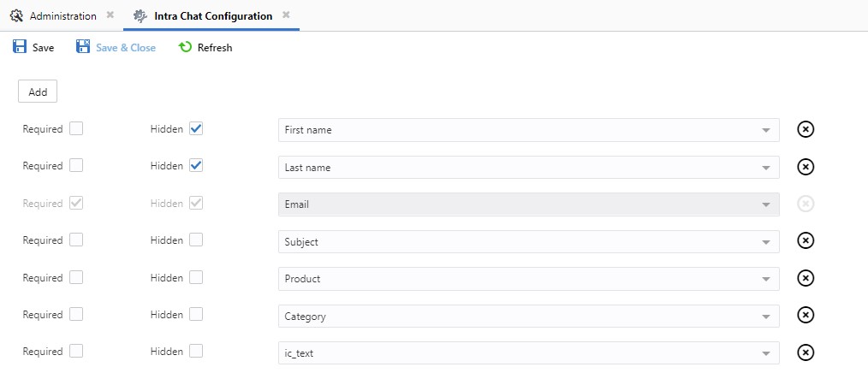Viewport: 868px width, 373px height.
Task: Enable Required for Last name
Action: 76,165
